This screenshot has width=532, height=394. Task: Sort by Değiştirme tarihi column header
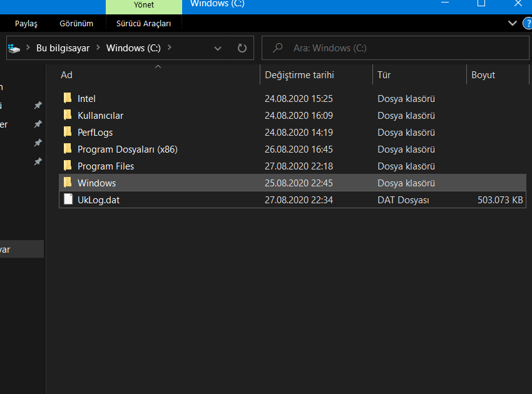(x=299, y=75)
